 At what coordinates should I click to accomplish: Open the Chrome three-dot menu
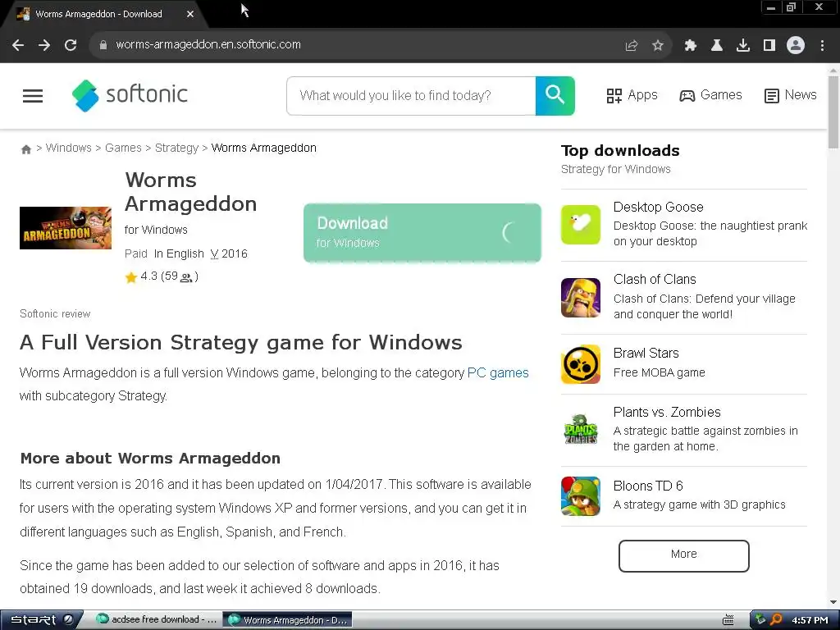(822, 46)
